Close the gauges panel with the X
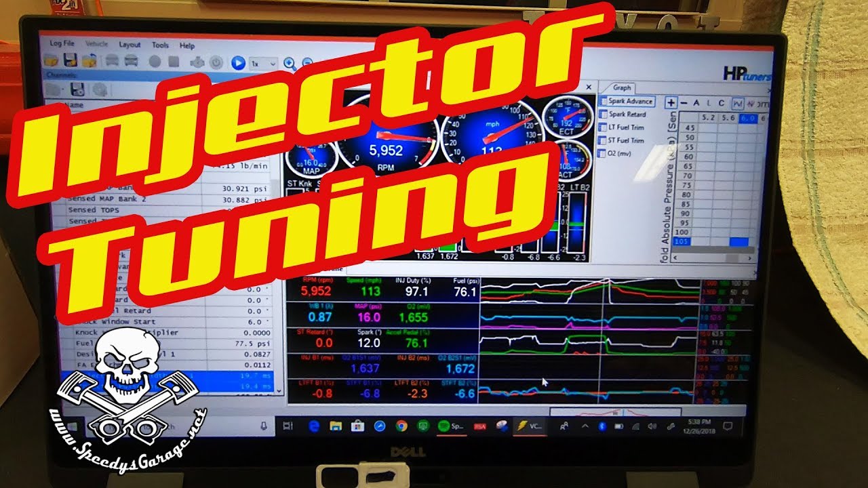The height and width of the screenshot is (488, 868). pyautogui.click(x=589, y=87)
